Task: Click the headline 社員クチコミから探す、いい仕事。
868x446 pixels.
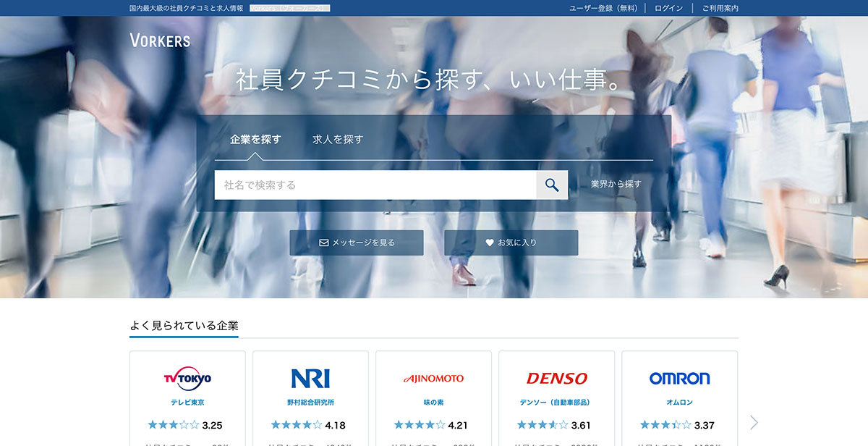Action: (x=429, y=80)
